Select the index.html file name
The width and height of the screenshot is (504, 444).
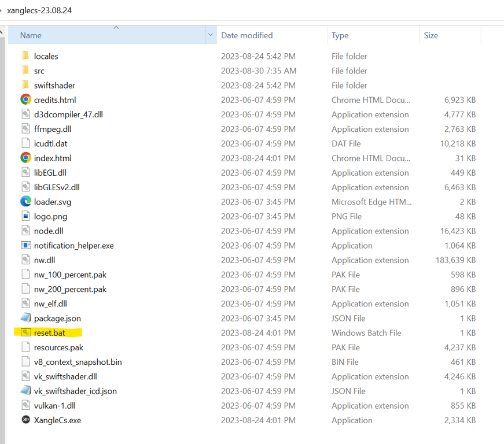[53, 158]
